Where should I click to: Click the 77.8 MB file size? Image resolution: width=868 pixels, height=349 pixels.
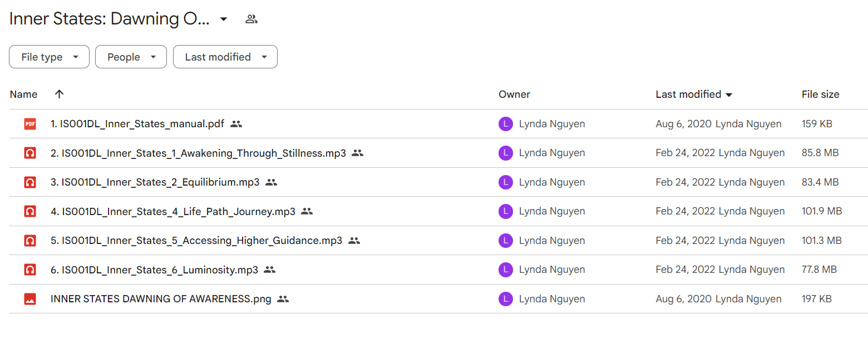pyautogui.click(x=819, y=270)
